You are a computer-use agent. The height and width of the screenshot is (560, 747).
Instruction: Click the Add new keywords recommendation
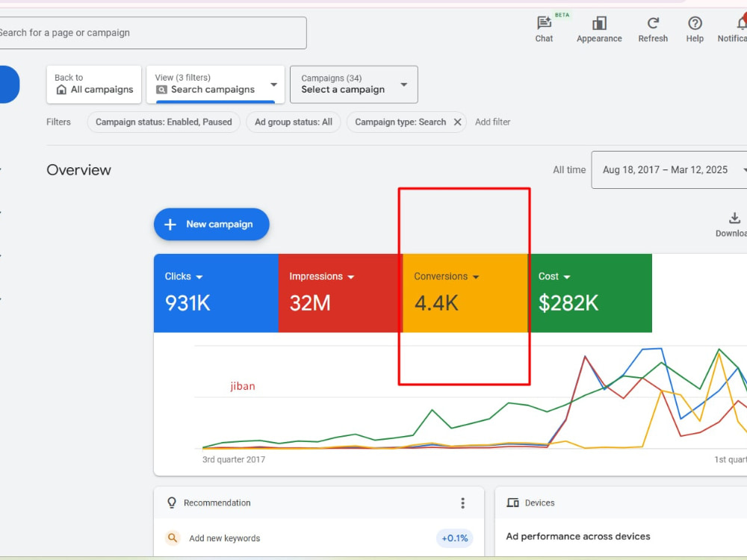pos(224,538)
